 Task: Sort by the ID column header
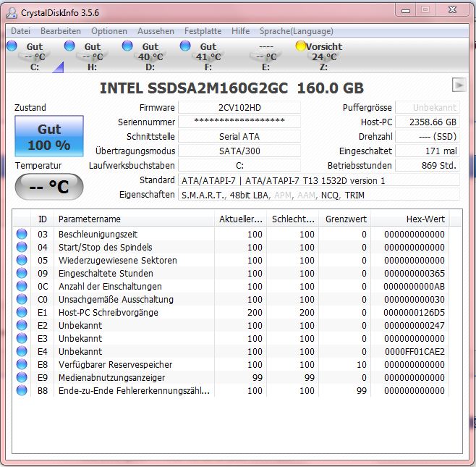pos(43,219)
